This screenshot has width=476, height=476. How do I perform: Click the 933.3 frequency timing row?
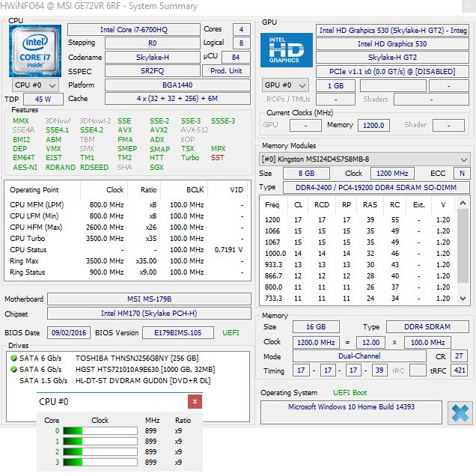358,265
